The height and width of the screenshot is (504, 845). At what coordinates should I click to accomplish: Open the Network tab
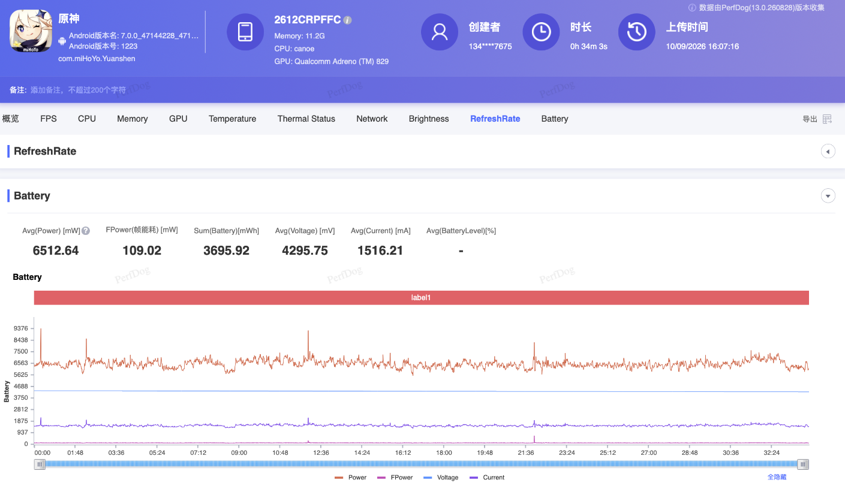coord(372,119)
